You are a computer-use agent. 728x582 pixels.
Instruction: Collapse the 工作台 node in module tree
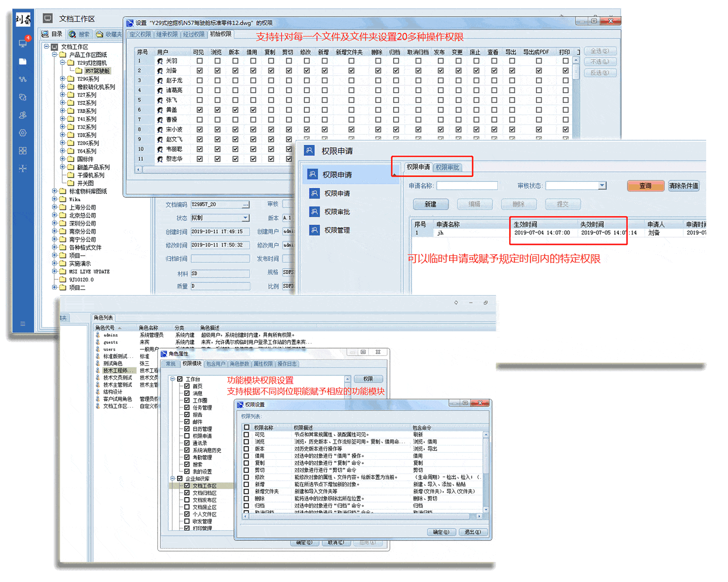click(x=172, y=379)
